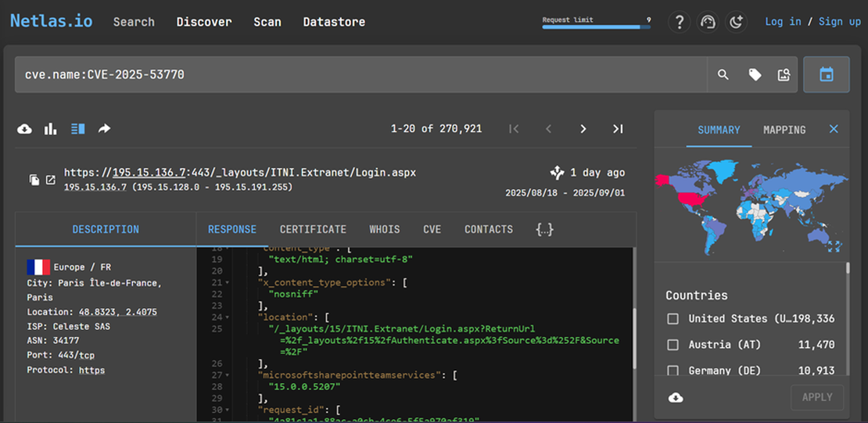Go to first results page

(x=514, y=129)
